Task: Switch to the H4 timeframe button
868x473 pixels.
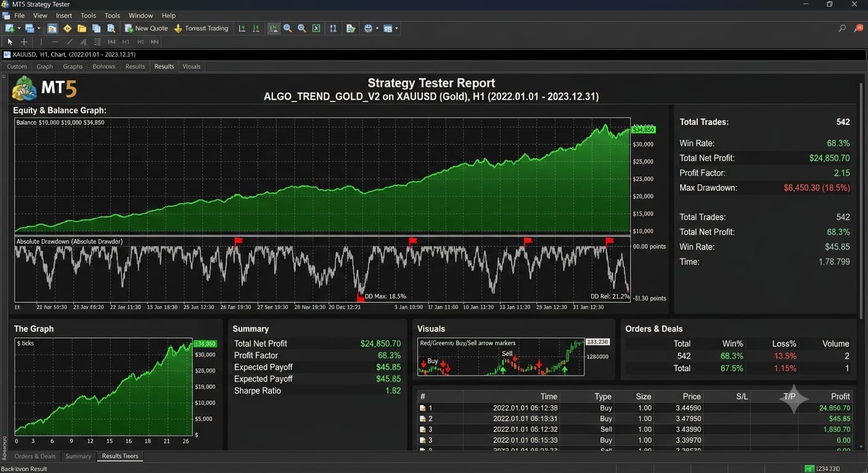Action: pyautogui.click(x=112, y=42)
